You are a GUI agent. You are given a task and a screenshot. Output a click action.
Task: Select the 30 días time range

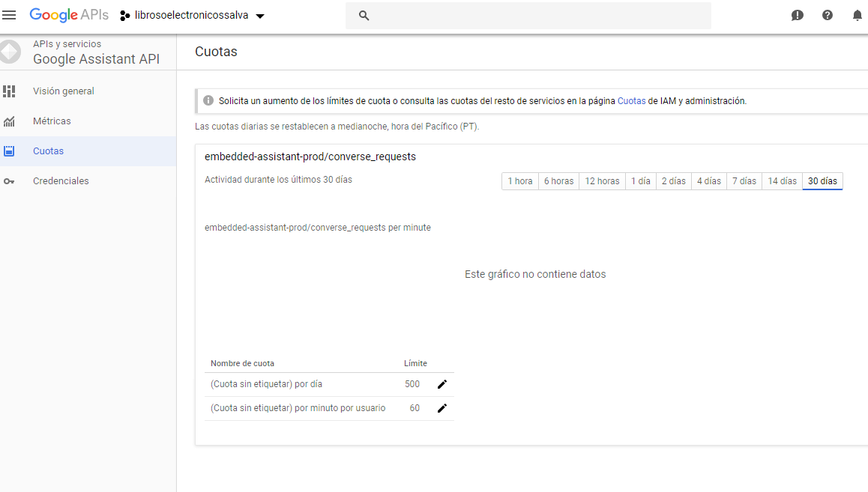click(822, 181)
